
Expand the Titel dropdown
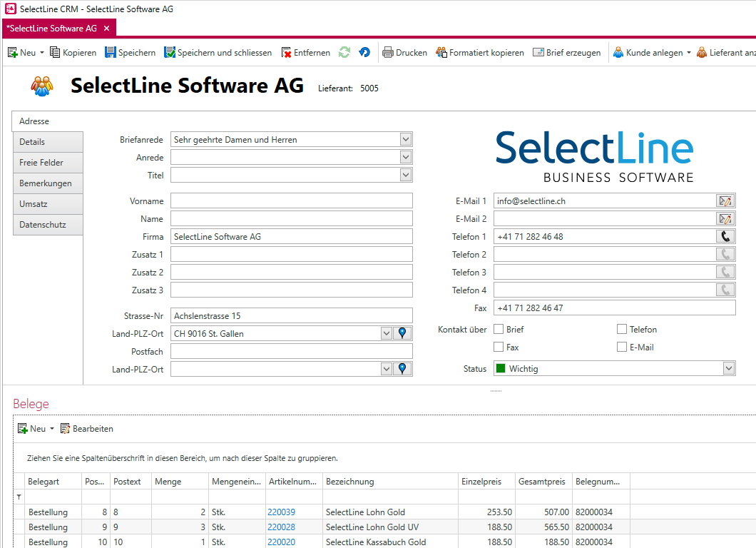[x=406, y=175]
